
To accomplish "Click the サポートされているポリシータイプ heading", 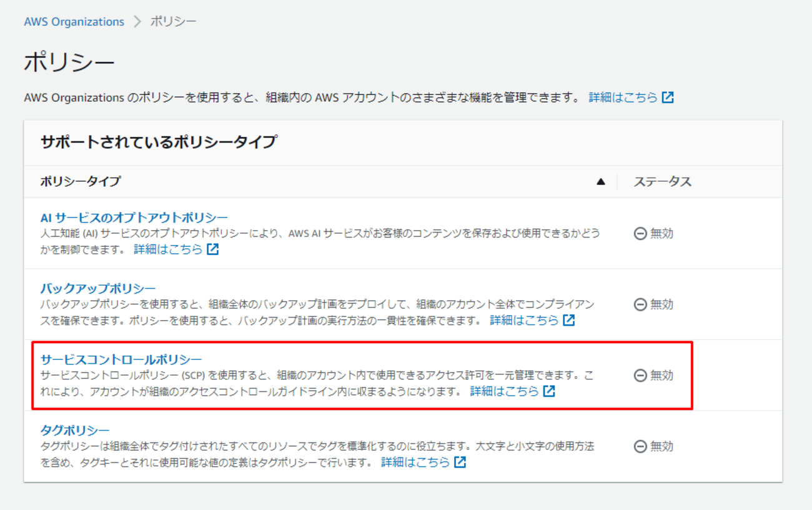I will tap(159, 142).
